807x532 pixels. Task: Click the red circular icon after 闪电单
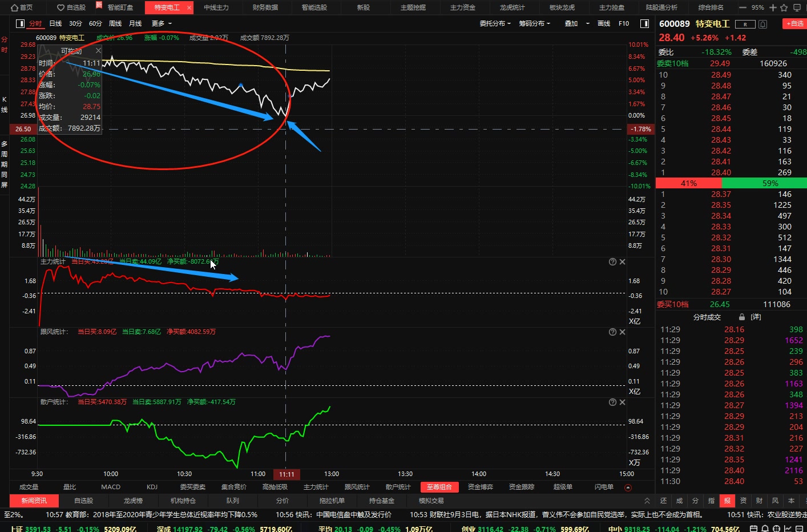(x=628, y=487)
